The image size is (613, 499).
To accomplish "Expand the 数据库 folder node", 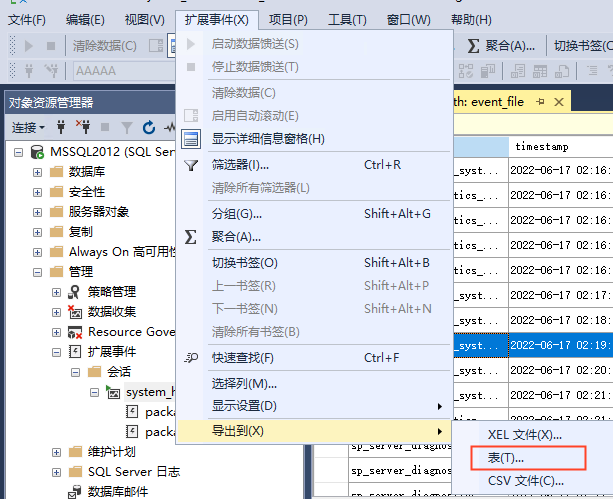I will click(37, 172).
